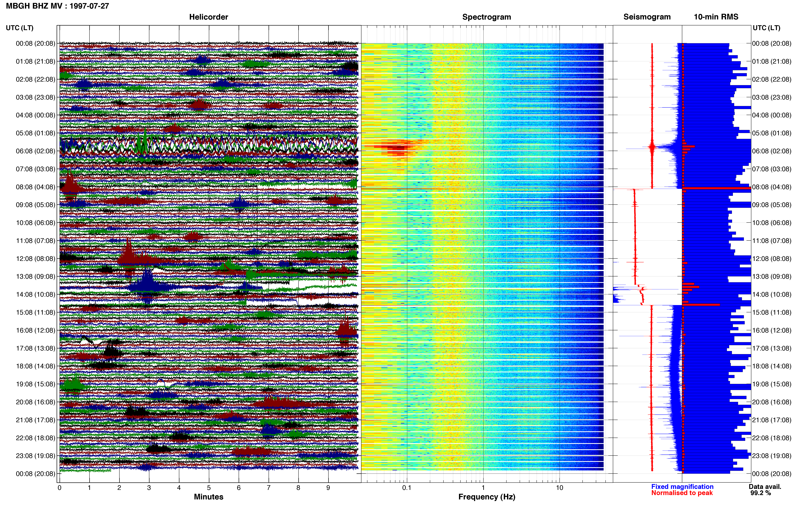The height and width of the screenshot is (508, 812).
Task: Click the '1' Hz frequency tick label
Action: point(483,488)
